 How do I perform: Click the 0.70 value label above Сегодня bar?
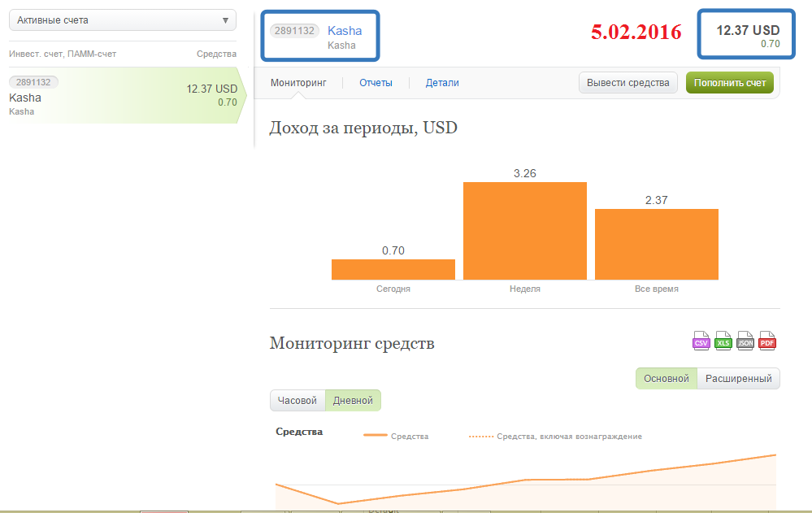tap(393, 250)
